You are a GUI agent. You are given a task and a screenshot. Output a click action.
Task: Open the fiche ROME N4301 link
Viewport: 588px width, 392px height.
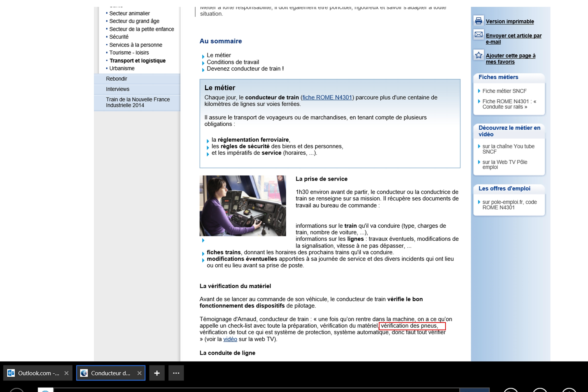tap(327, 98)
